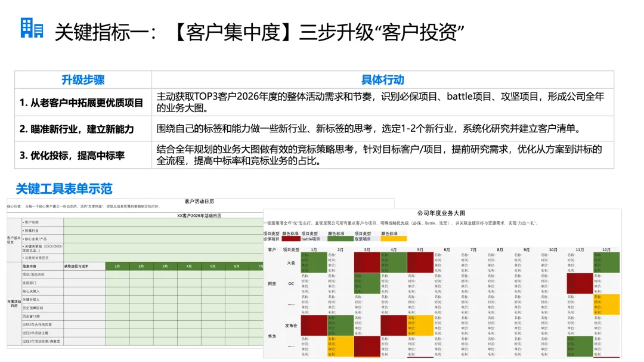Click the '核心价值' description line in calendar sheet
Screen dimensions: 644x362
[83, 207]
